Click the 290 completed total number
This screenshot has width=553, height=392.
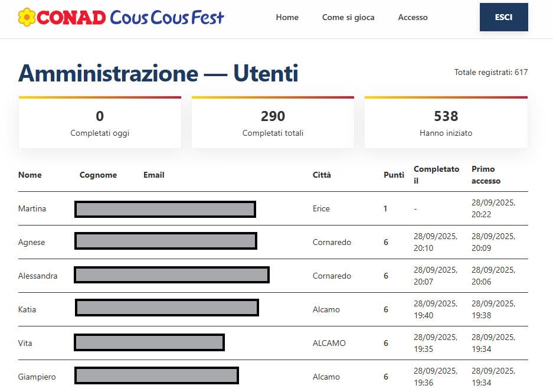pyautogui.click(x=273, y=116)
